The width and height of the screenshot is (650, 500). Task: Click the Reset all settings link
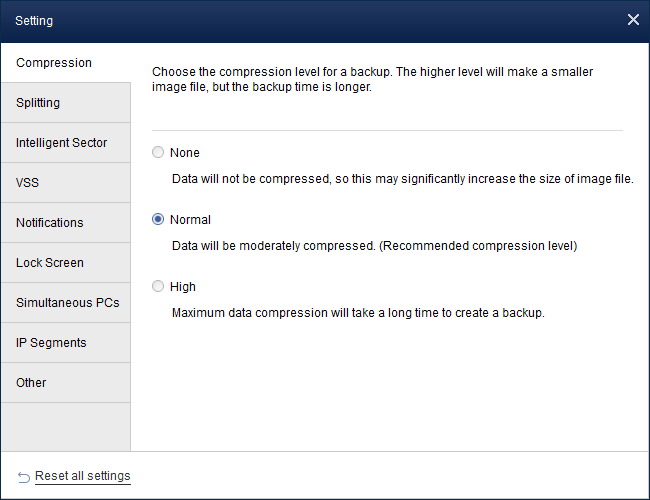(x=83, y=476)
